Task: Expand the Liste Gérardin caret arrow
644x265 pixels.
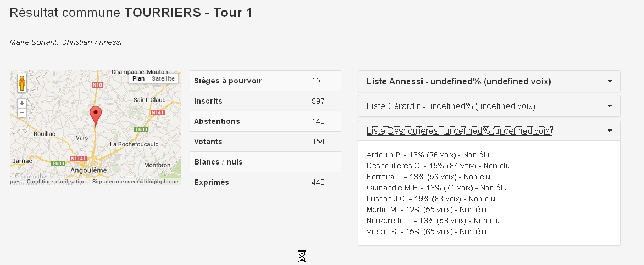Action: (609, 106)
